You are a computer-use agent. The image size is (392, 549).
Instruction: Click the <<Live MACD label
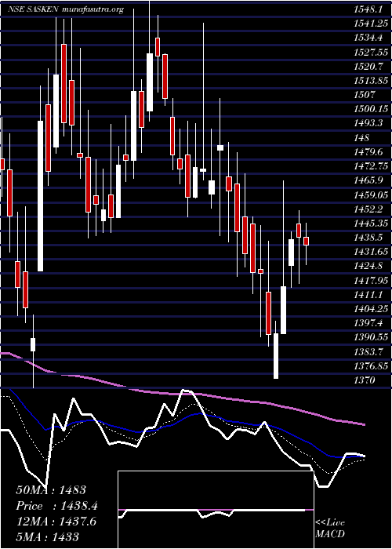330,529
